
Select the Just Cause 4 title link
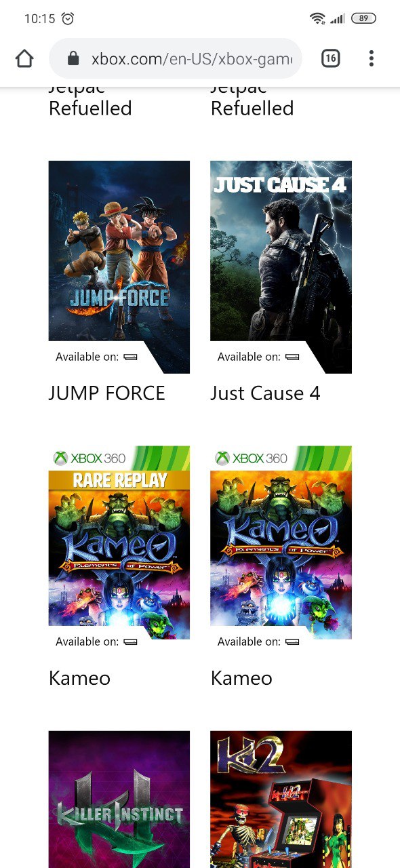265,393
